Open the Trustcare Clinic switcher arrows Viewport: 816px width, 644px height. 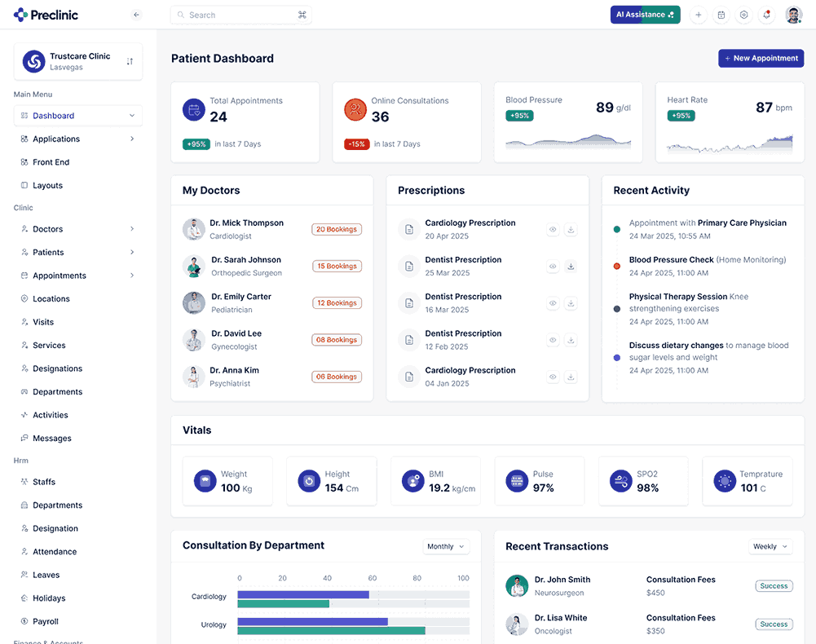(130, 61)
